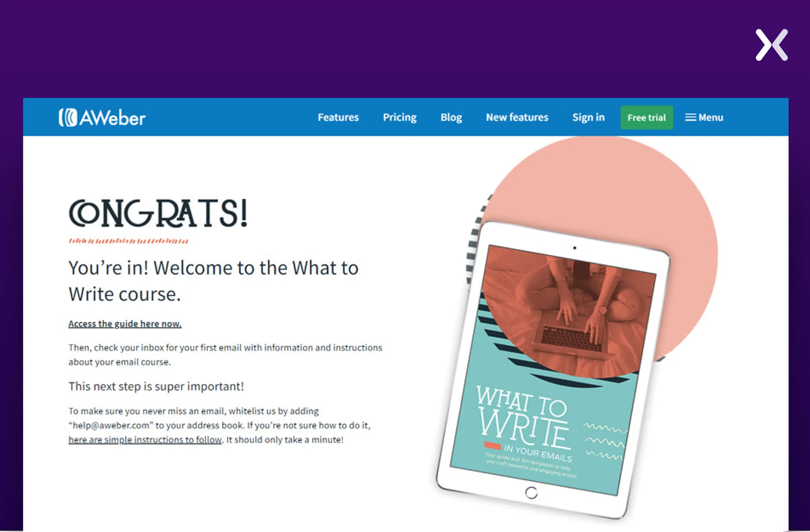
Task: Click the Sign in navigation icon
Action: point(588,117)
